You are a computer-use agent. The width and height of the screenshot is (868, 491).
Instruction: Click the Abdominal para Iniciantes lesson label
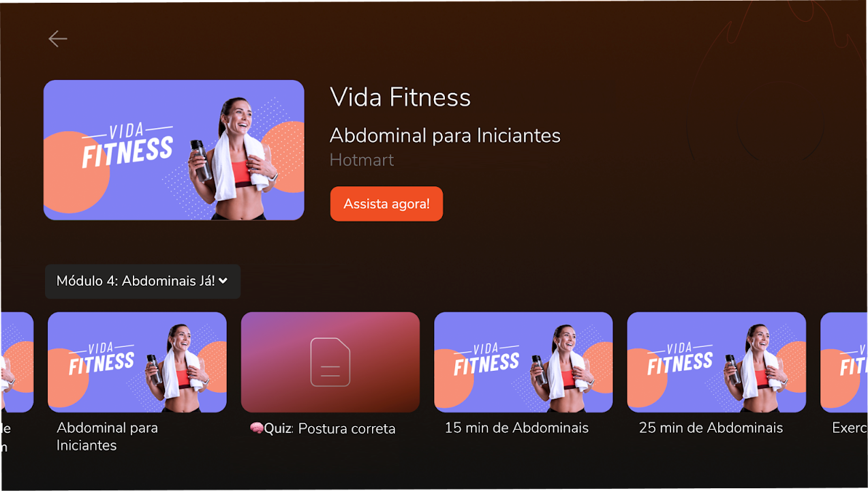pyautogui.click(x=107, y=436)
